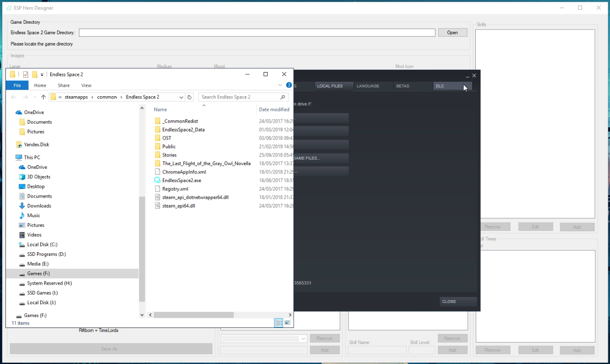The image size is (610, 364).
Task: Click the Endless Space 2 Game Directory field
Action: click(x=257, y=32)
